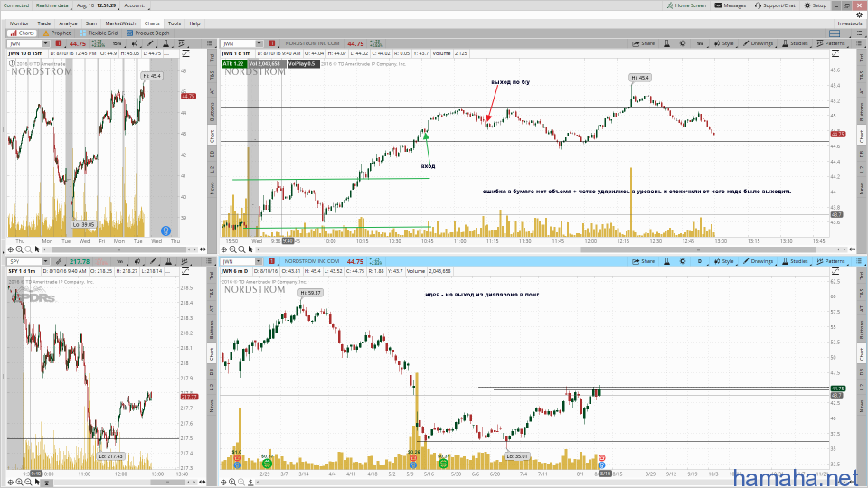Image resolution: width=868 pixels, height=488 pixels.
Task: Open the 15m timeframe selector in top-left chart
Action: coord(118,43)
